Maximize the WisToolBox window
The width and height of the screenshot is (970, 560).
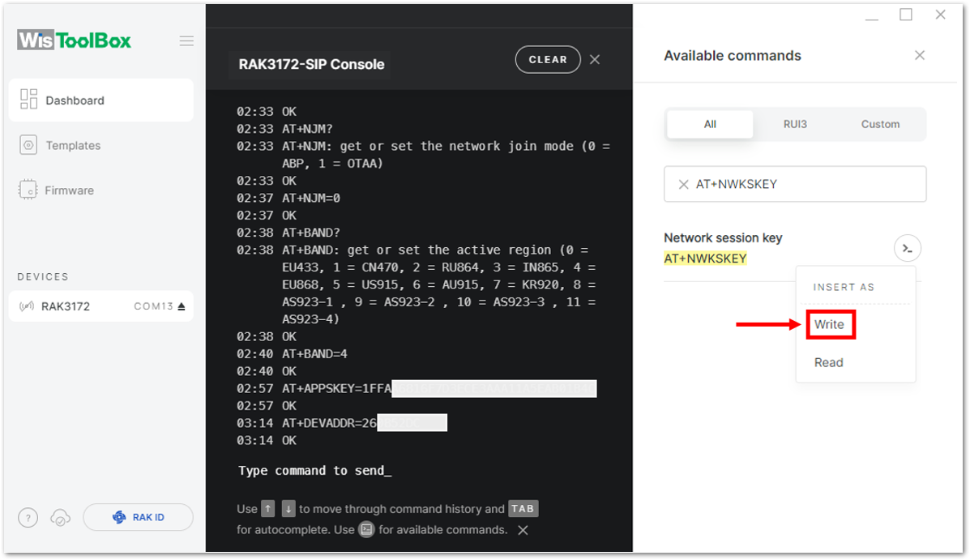(906, 15)
